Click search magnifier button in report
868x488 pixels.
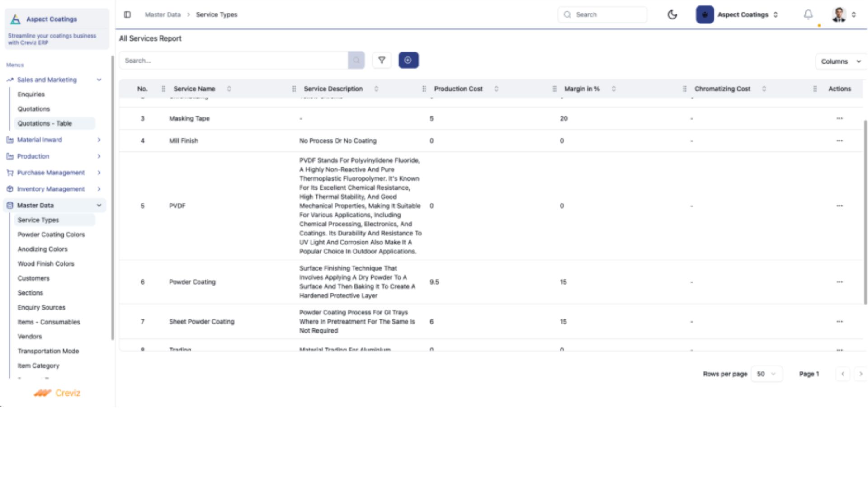[356, 60]
